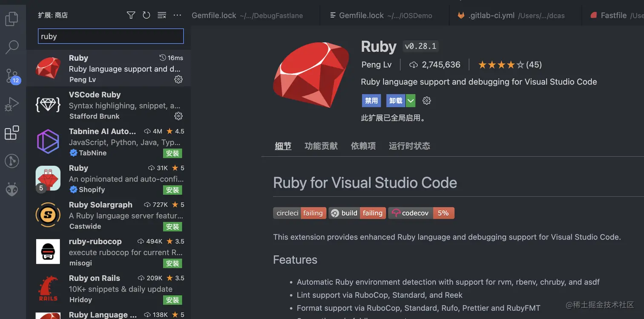Filter extensions using the funnel icon

point(131,15)
